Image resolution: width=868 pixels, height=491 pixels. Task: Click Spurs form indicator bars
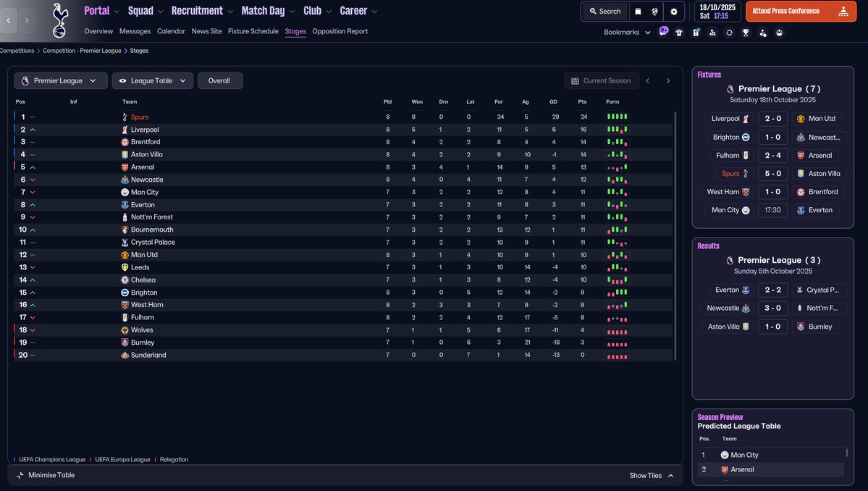tap(618, 117)
